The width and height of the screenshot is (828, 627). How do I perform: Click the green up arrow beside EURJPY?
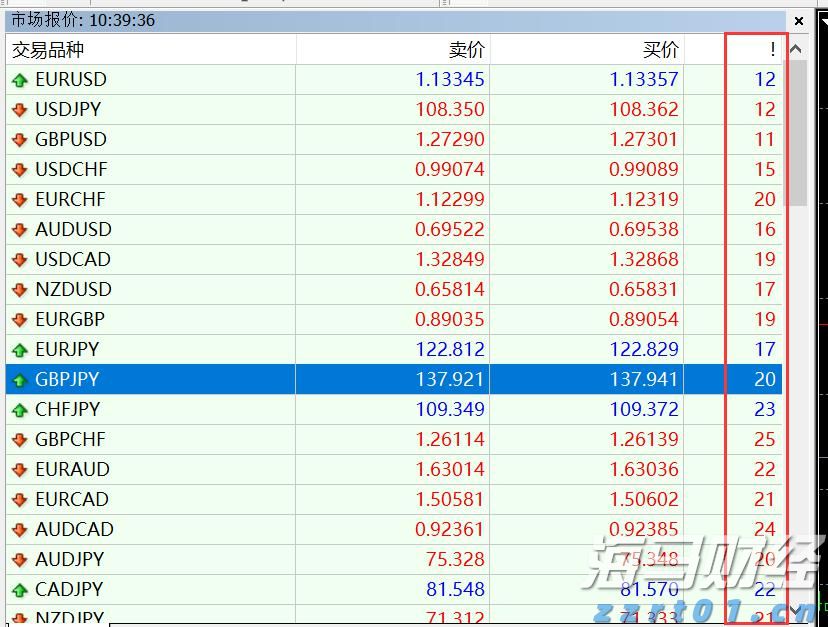[19, 350]
